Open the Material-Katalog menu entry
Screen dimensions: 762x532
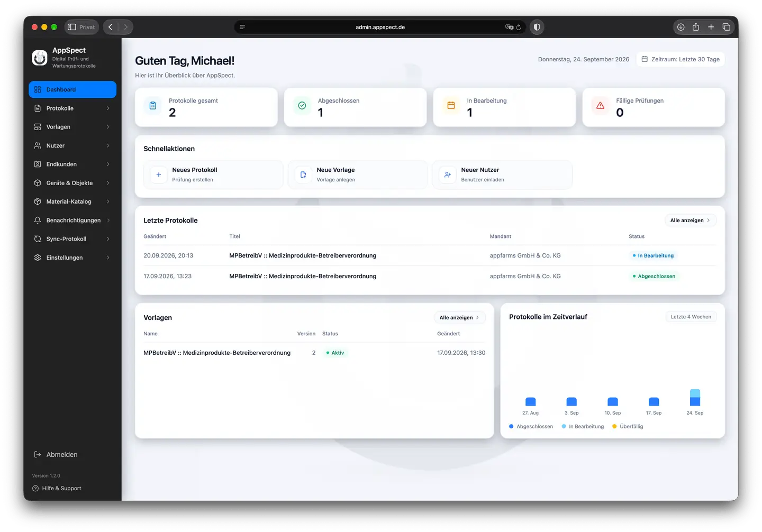pos(72,201)
